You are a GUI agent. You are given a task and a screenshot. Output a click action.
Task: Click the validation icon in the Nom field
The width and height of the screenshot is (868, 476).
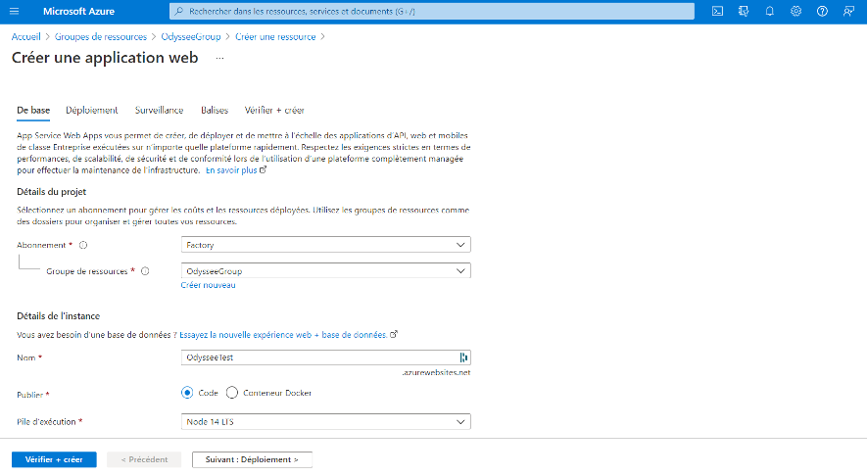[x=464, y=357]
